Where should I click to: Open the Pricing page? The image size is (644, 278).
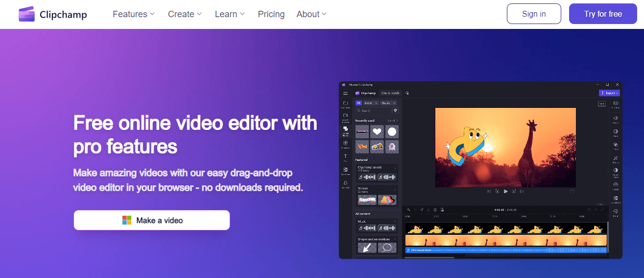coord(271,14)
